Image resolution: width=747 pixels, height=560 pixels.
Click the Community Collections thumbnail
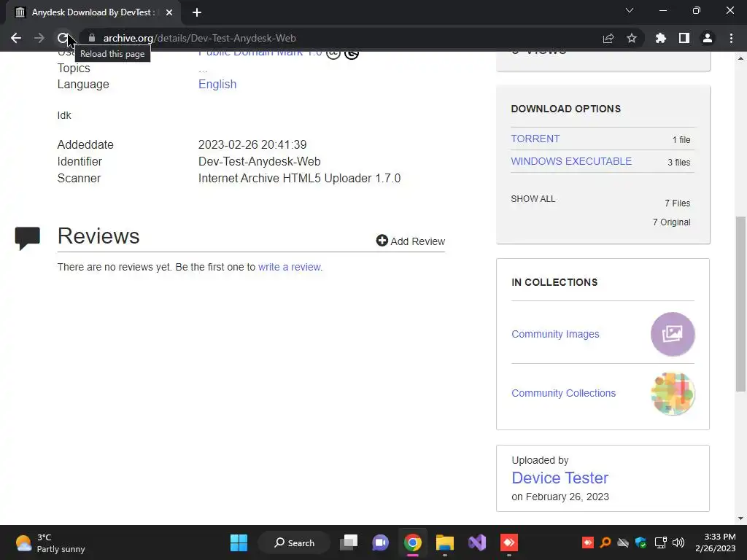coord(673,394)
